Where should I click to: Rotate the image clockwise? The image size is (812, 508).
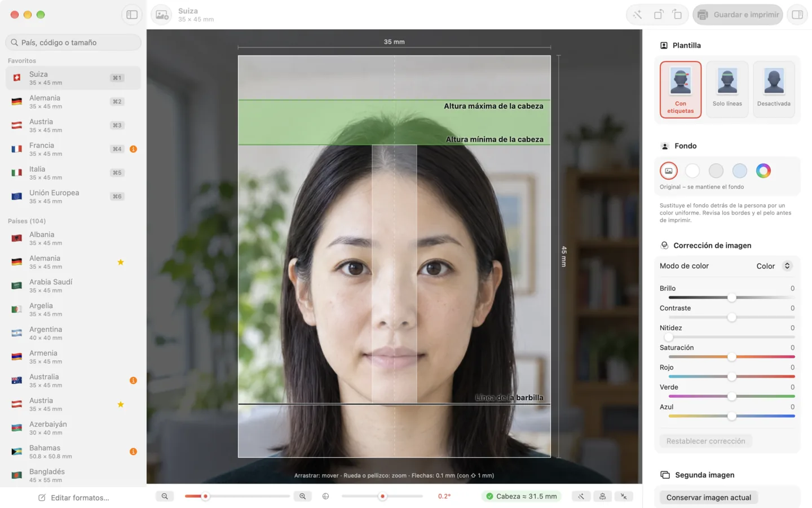677,15
